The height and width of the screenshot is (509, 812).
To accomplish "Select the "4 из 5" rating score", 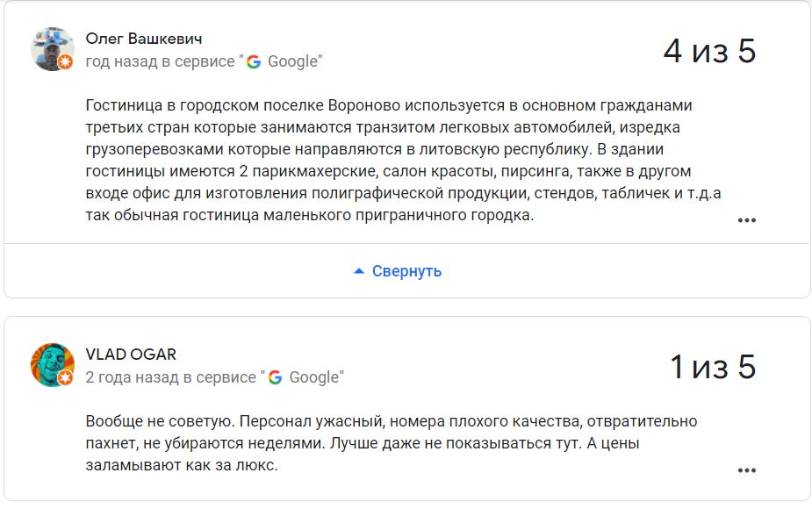I will 709,51.
